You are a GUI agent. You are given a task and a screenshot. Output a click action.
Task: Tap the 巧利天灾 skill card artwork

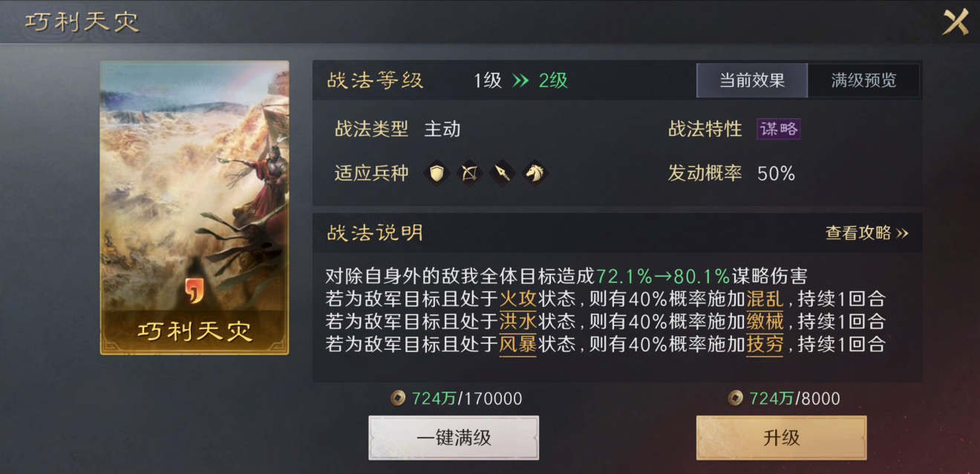pos(195,207)
